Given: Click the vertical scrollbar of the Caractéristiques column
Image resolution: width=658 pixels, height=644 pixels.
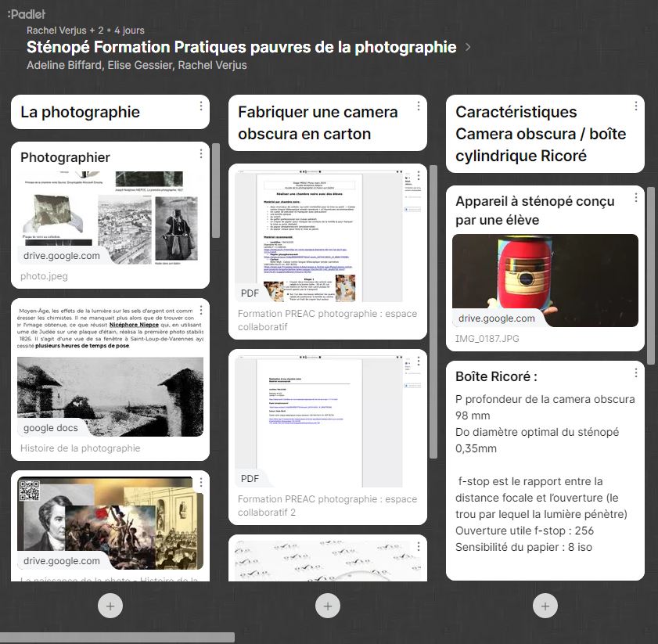Looking at the screenshot, I should click(651, 275).
